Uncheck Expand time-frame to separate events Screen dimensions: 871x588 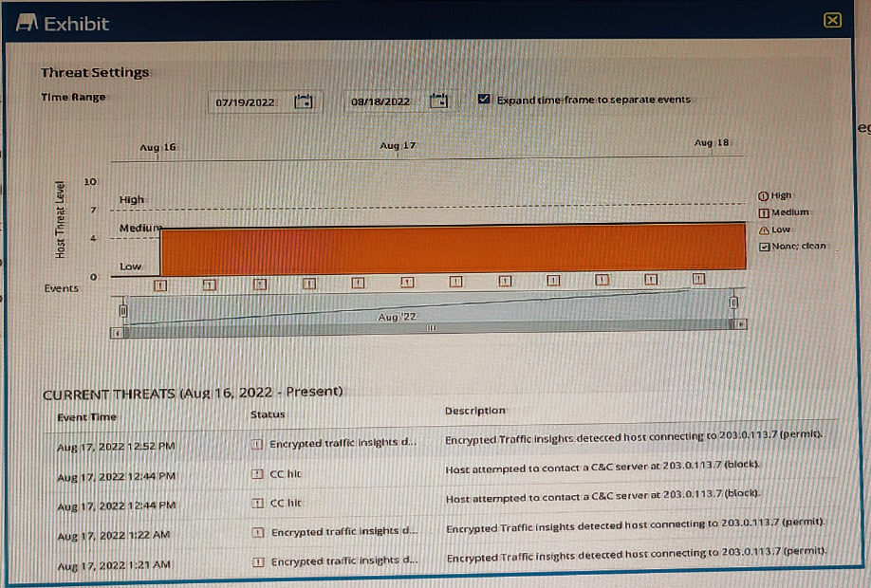click(x=485, y=99)
